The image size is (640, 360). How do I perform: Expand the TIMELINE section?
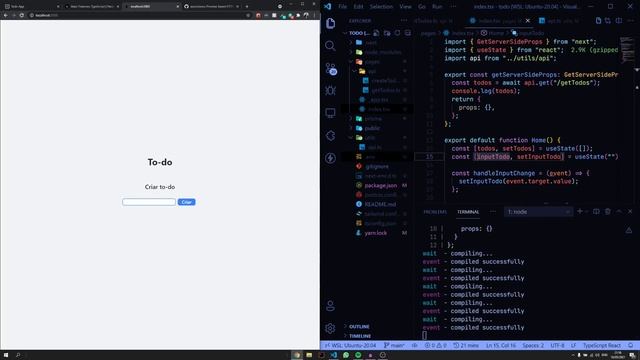[x=360, y=336]
